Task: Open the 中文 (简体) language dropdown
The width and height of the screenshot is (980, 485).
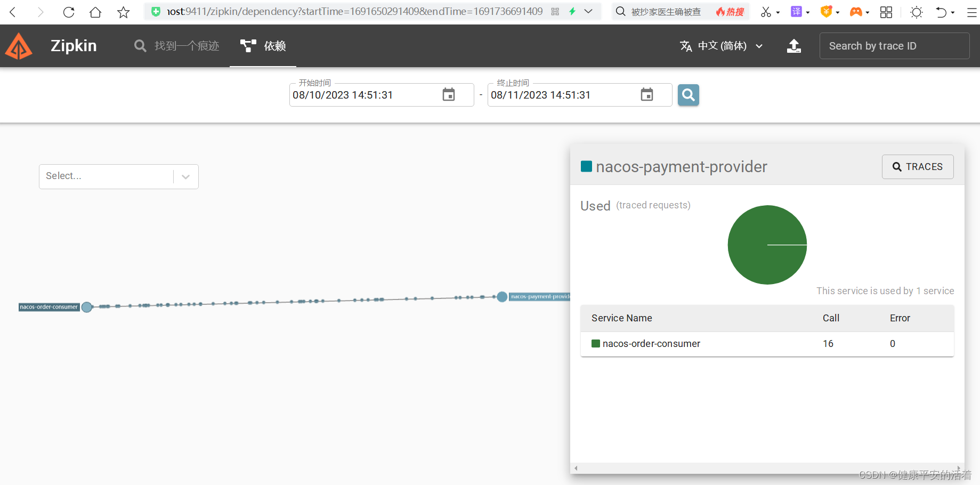Action: click(x=722, y=46)
